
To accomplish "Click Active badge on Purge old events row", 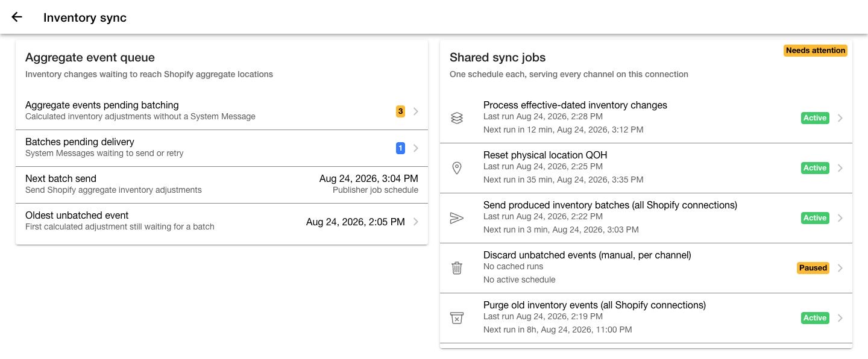I will click(815, 318).
